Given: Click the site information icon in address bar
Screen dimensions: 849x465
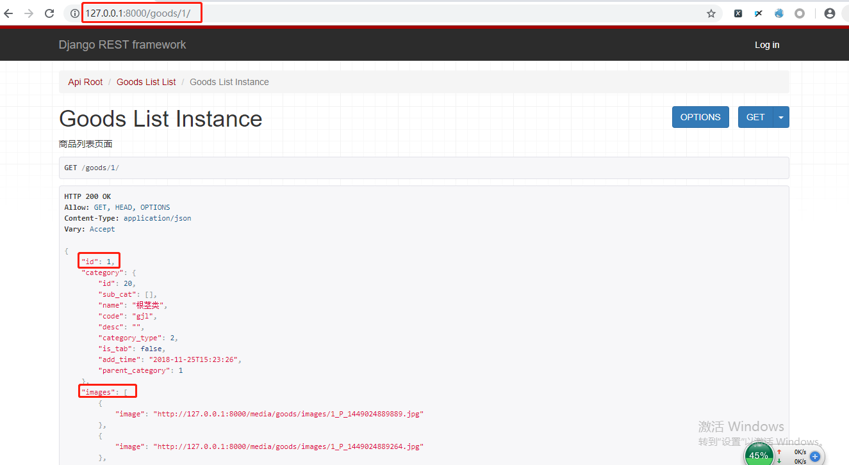Looking at the screenshot, I should (74, 14).
